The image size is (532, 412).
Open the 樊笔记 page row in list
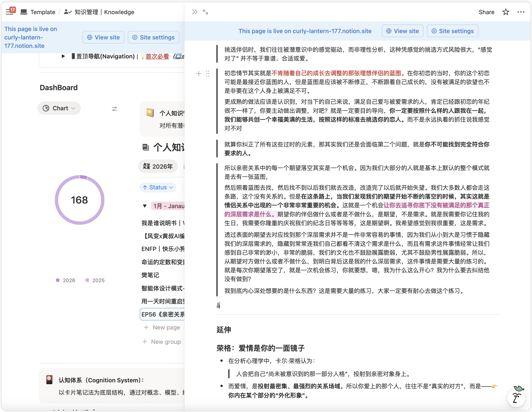[x=150, y=275]
